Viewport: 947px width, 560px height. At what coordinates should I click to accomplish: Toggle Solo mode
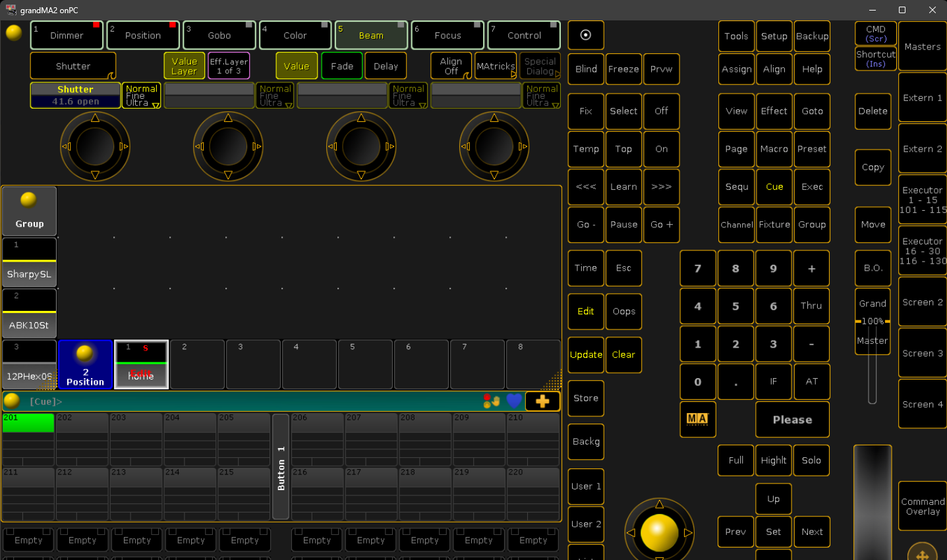(x=812, y=460)
